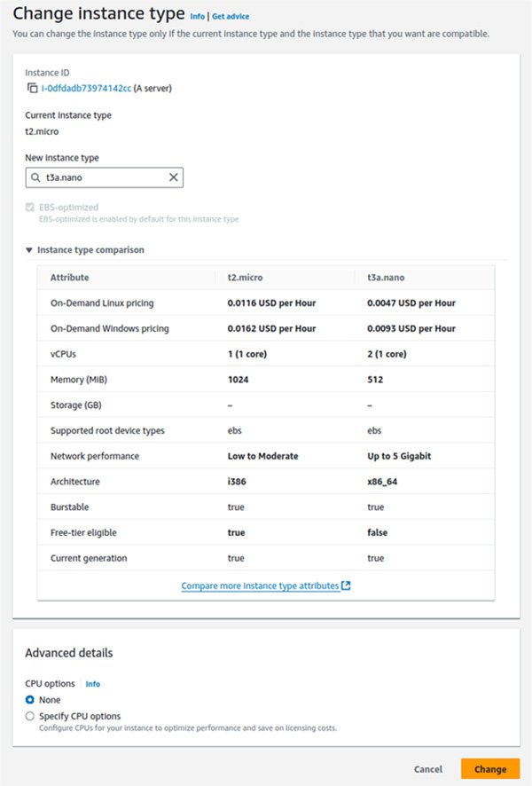Screen dimensions: 532x786
Task: Choose the Specify CPU options radio button
Action: 30,716
